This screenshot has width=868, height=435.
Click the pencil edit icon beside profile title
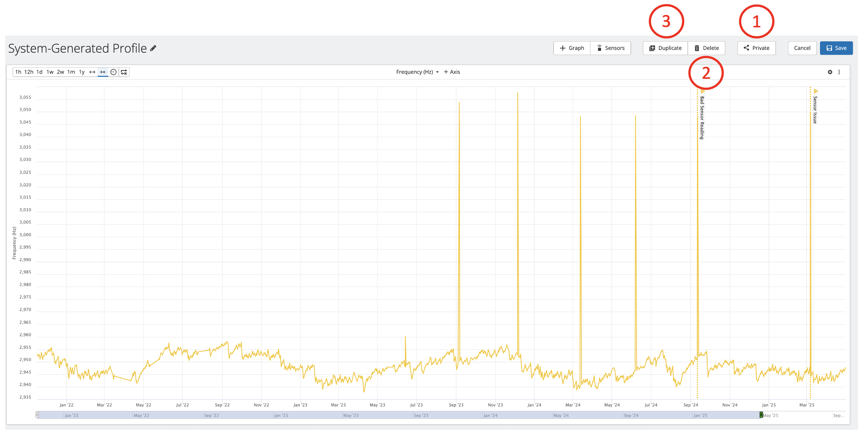click(x=153, y=48)
